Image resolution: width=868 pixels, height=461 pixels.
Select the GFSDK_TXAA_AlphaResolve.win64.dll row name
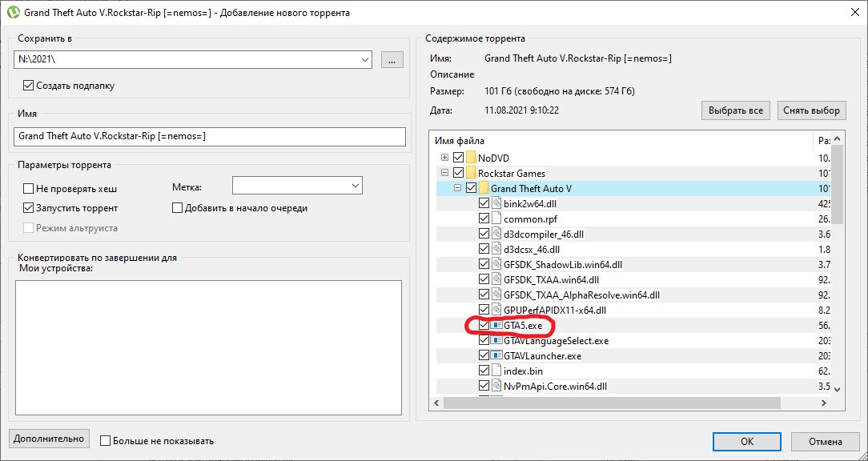coord(581,295)
